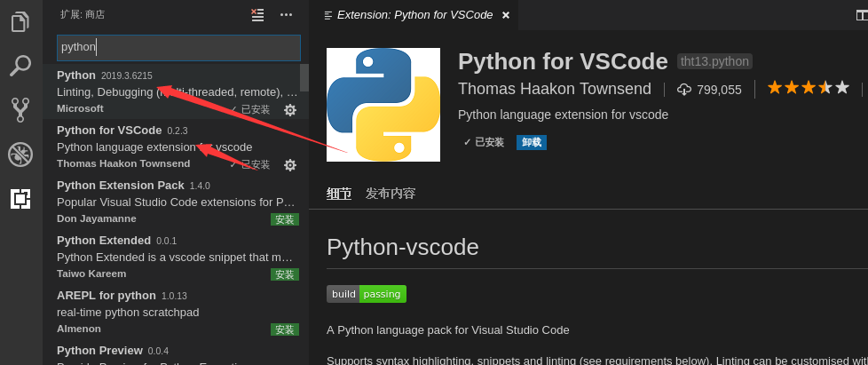Select the Extensions view icon
The image size is (868, 365).
pyautogui.click(x=20, y=198)
